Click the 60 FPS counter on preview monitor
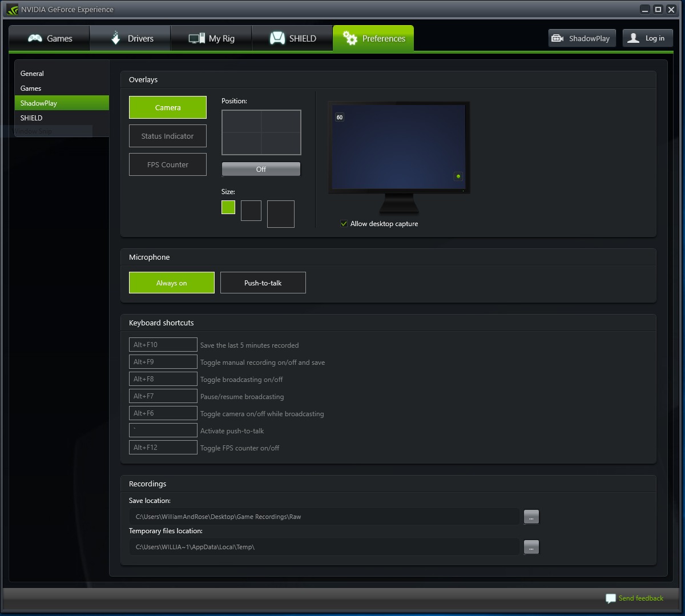 point(340,118)
